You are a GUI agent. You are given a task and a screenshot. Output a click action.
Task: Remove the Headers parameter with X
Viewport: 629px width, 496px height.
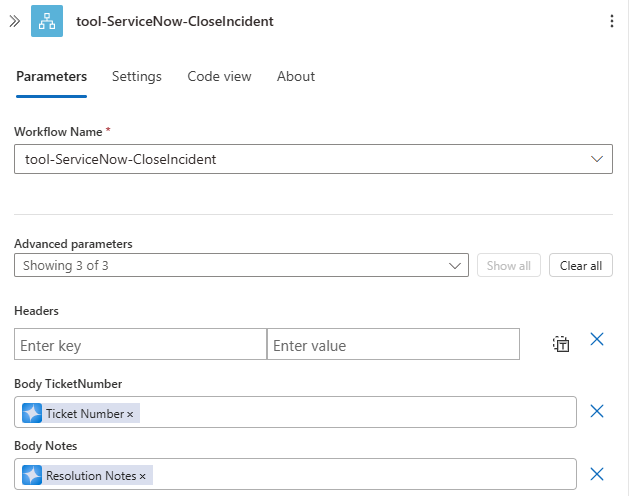pyautogui.click(x=597, y=339)
